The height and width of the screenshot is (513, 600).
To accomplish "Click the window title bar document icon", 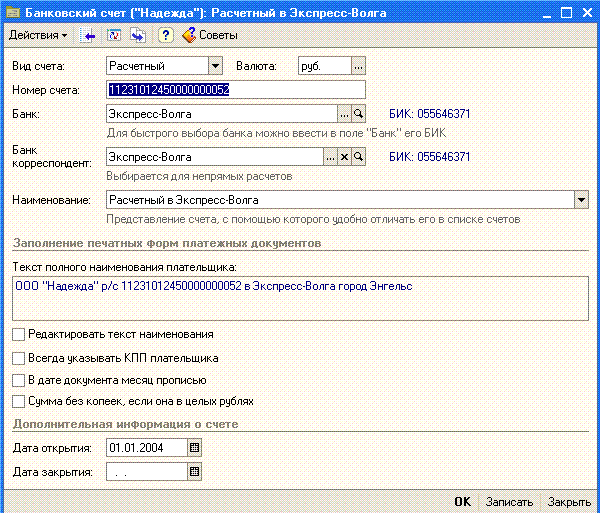I will pyautogui.click(x=13, y=13).
